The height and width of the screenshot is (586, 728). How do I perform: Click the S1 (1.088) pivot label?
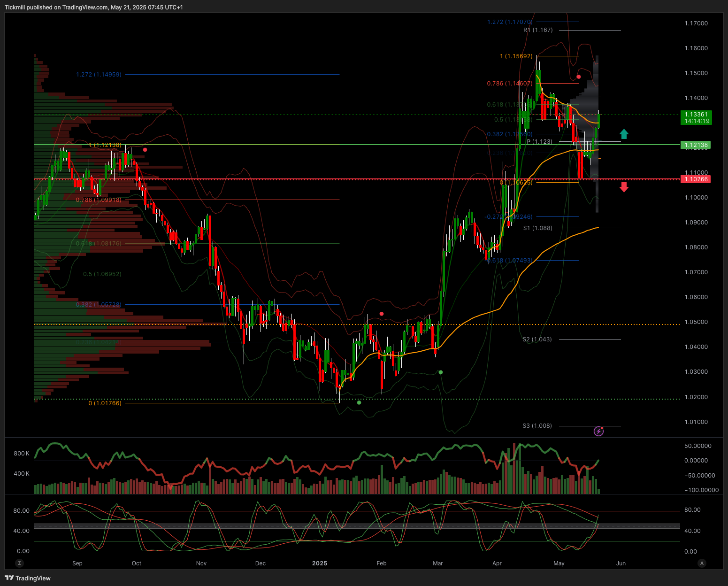538,228
